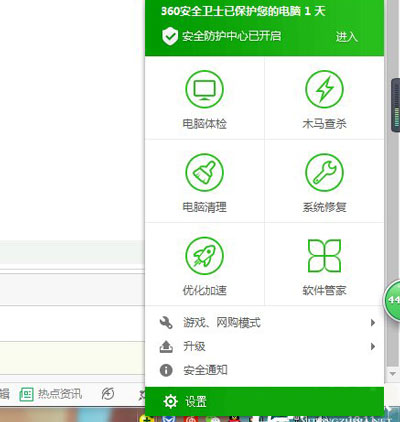Click the 安全防护中心已开启 status text
The height and width of the screenshot is (422, 400).
point(231,36)
